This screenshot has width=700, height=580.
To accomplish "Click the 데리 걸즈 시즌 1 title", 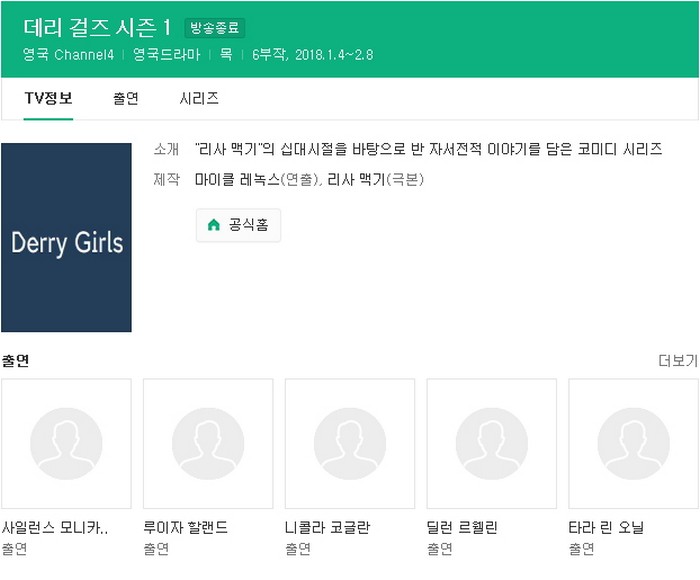I will pyautogui.click(x=97, y=27).
